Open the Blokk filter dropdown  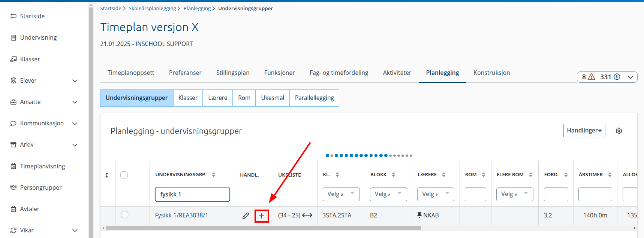(x=388, y=194)
